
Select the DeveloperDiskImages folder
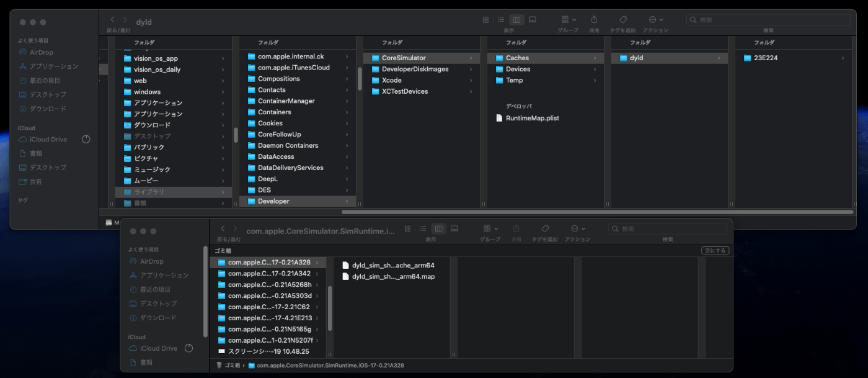[422, 69]
